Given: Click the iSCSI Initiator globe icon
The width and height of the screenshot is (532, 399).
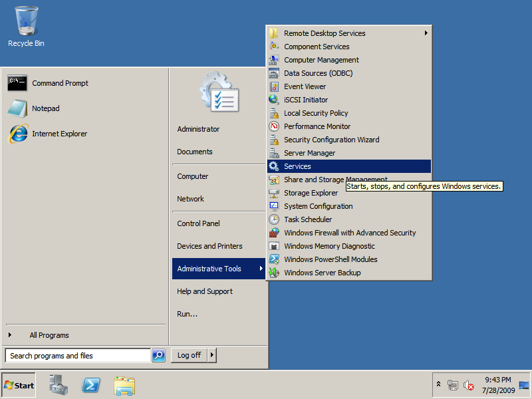Looking at the screenshot, I should coord(274,100).
